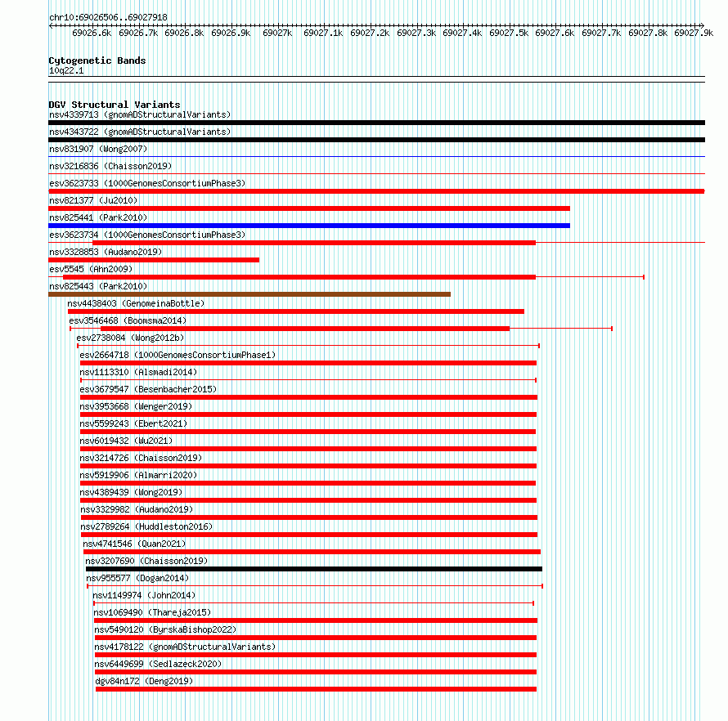Click the DGV Structural Variants track title
The height and width of the screenshot is (721, 728).
click(x=115, y=105)
